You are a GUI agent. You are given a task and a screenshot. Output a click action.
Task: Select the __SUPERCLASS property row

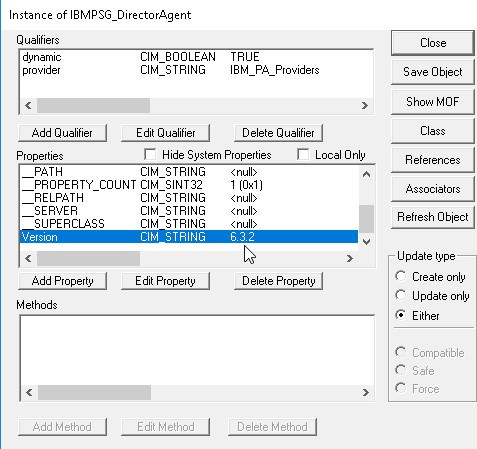[x=189, y=224]
